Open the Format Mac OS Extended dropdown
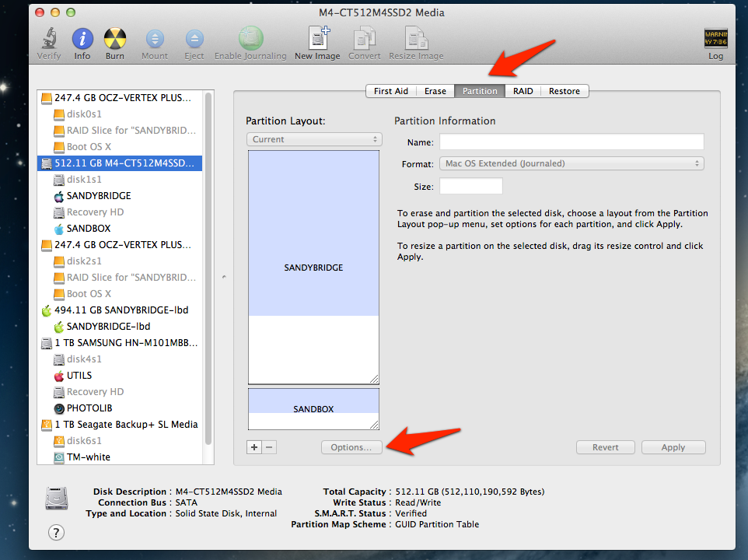The image size is (748, 560). [571, 163]
